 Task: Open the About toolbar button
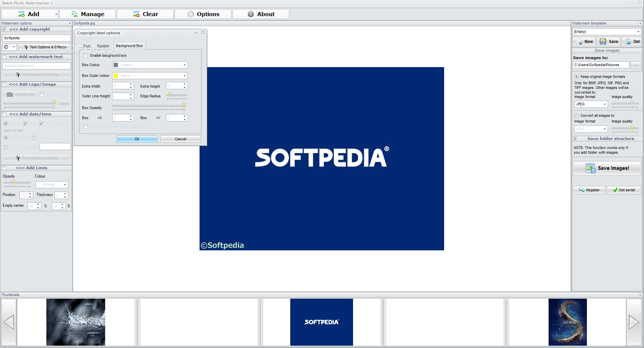(x=261, y=14)
